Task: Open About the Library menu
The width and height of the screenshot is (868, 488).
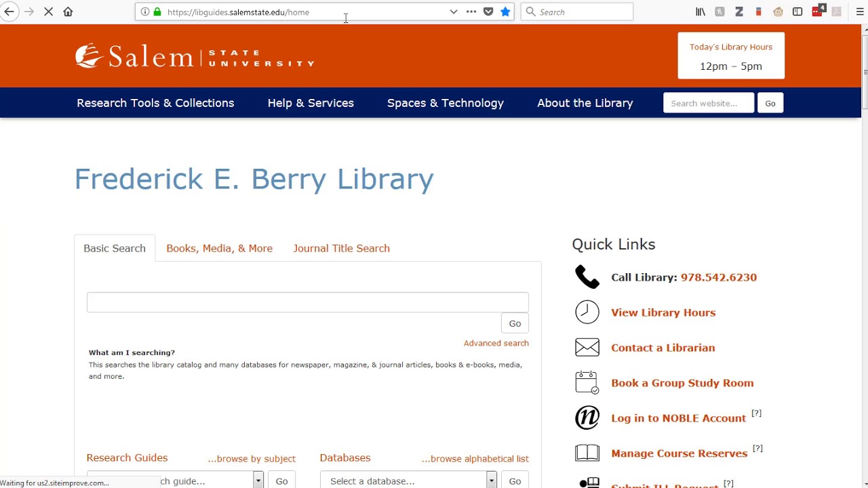Action: point(585,103)
